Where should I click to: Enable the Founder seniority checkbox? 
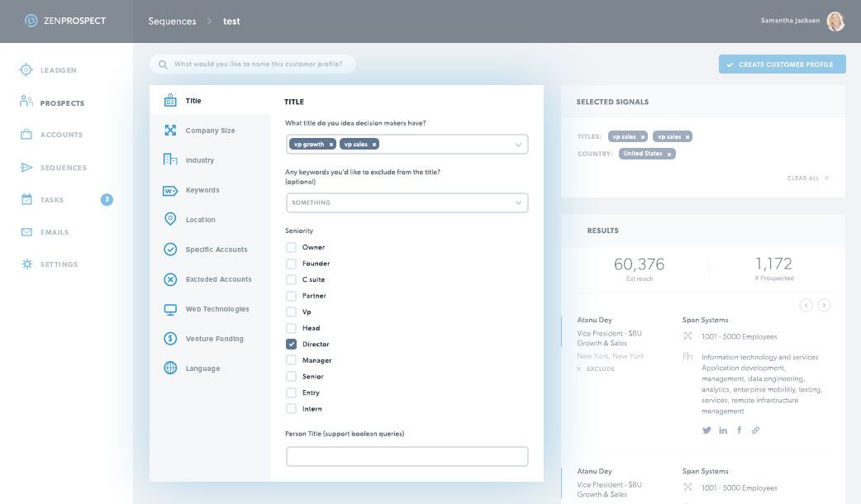point(291,264)
